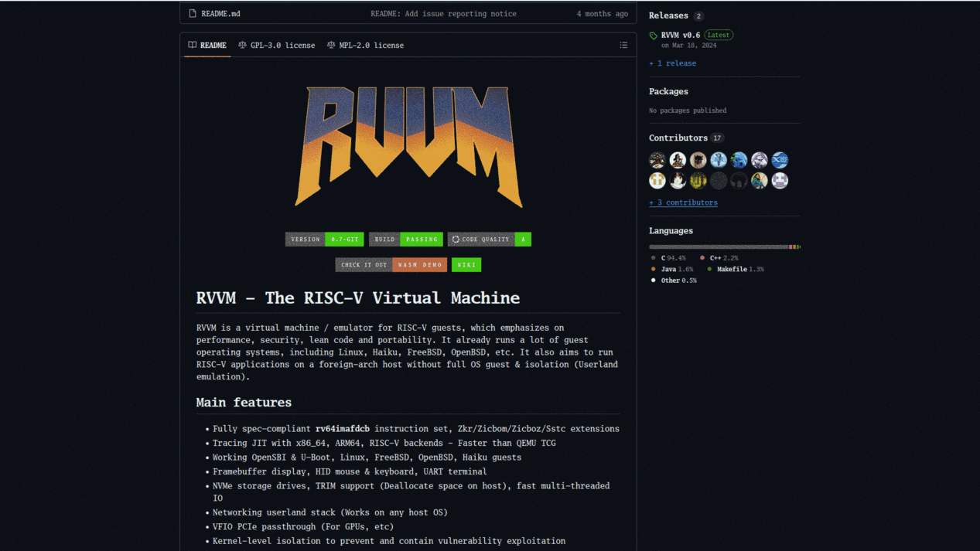980x551 pixels.
Task: Click the Build Passing badge
Action: [x=406, y=240]
